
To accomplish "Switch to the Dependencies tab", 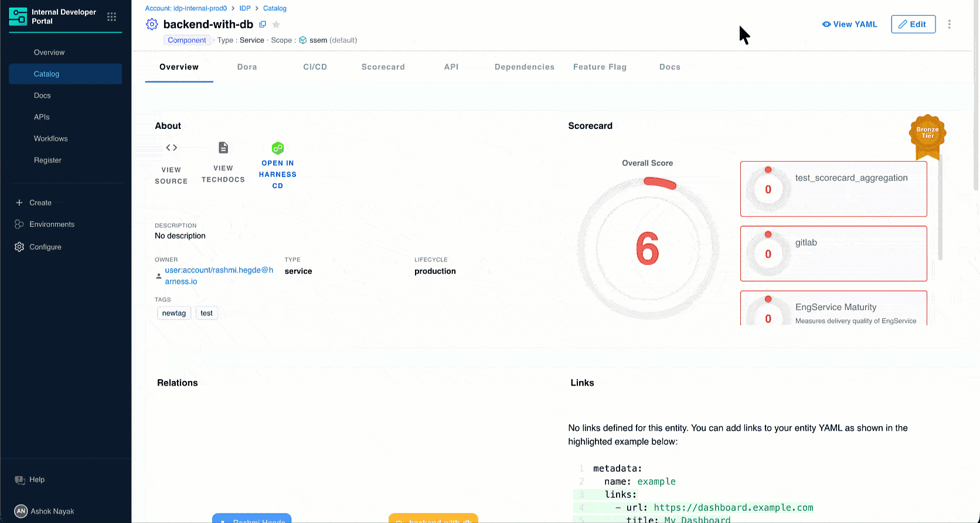I will [x=524, y=67].
